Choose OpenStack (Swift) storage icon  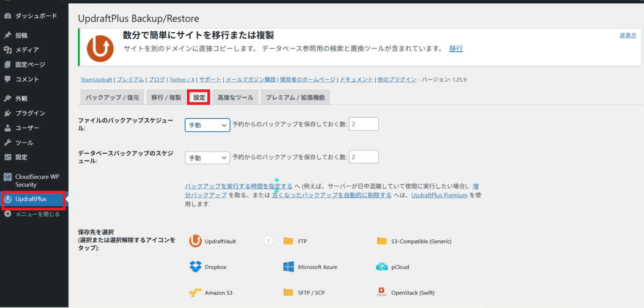click(382, 293)
